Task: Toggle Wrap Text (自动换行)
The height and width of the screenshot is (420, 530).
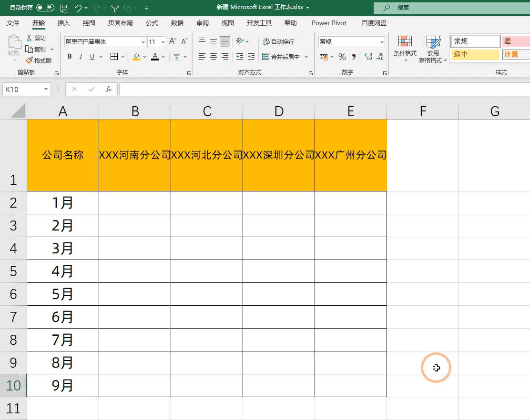Action: click(279, 41)
